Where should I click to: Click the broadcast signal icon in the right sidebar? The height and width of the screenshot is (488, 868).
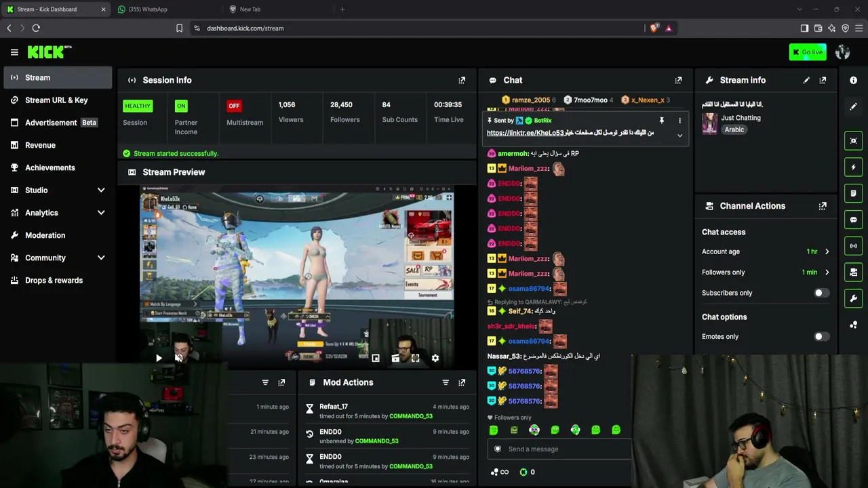[x=853, y=245]
